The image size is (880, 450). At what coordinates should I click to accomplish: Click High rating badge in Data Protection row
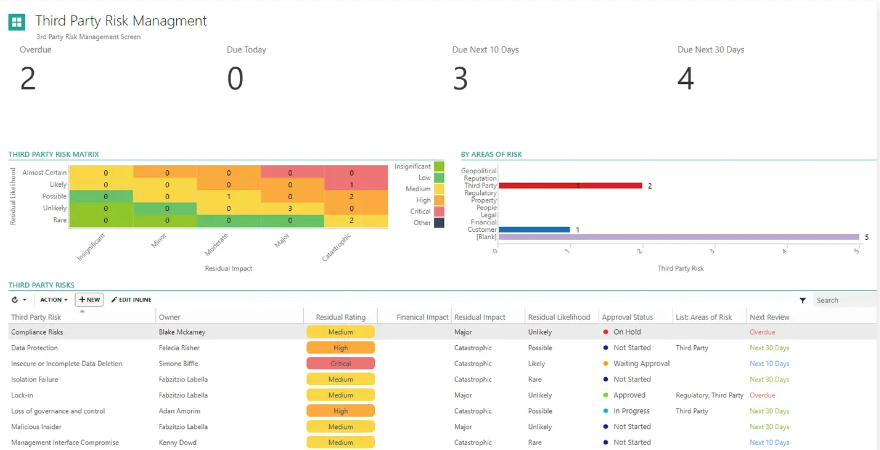point(341,348)
